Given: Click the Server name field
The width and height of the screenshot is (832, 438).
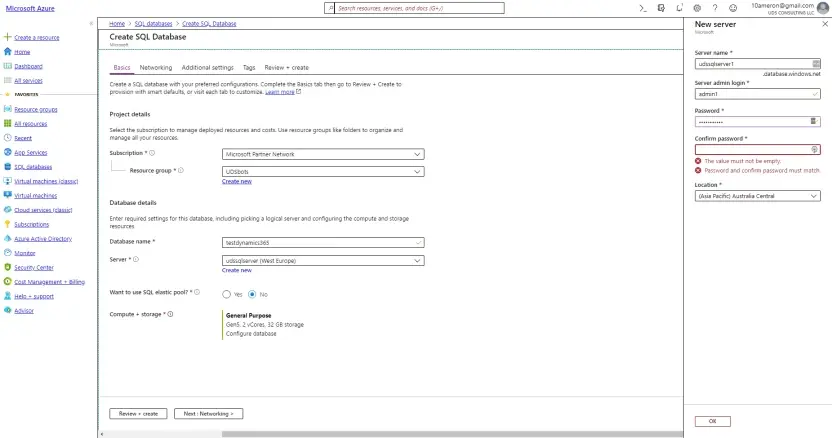Looking at the screenshot, I should pos(758,64).
